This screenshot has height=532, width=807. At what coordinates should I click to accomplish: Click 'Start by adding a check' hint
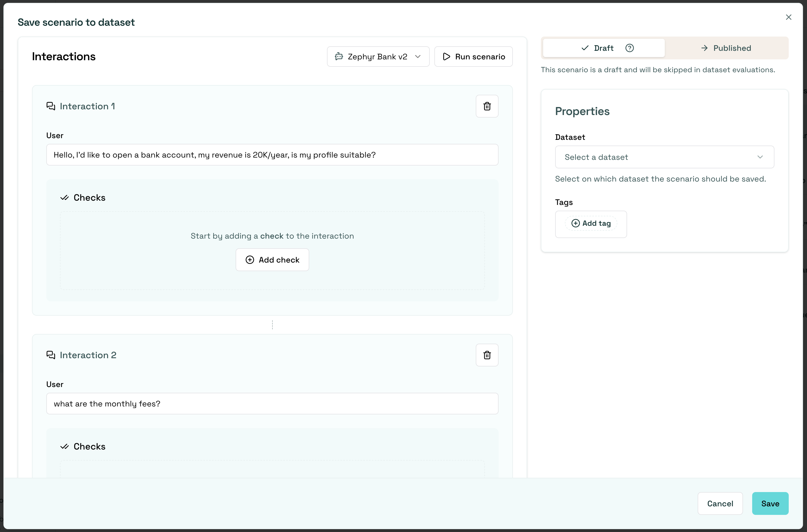coord(272,236)
